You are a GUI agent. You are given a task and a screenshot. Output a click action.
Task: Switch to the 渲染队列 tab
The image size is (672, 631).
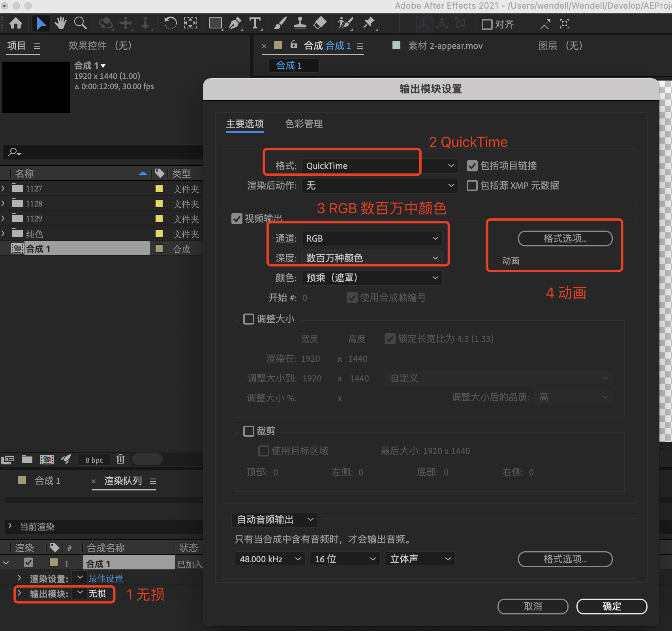click(123, 481)
